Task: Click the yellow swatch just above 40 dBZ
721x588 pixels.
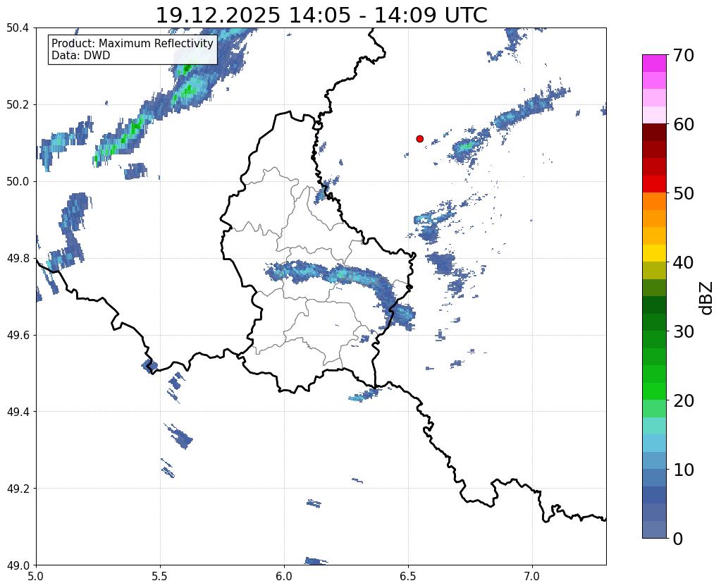Action: pyautogui.click(x=654, y=253)
